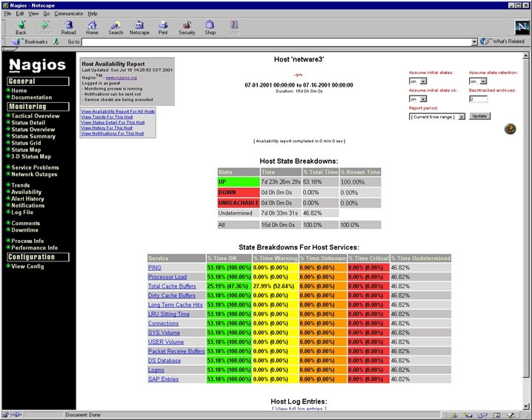Go to Home via toolbar icon

tap(92, 27)
